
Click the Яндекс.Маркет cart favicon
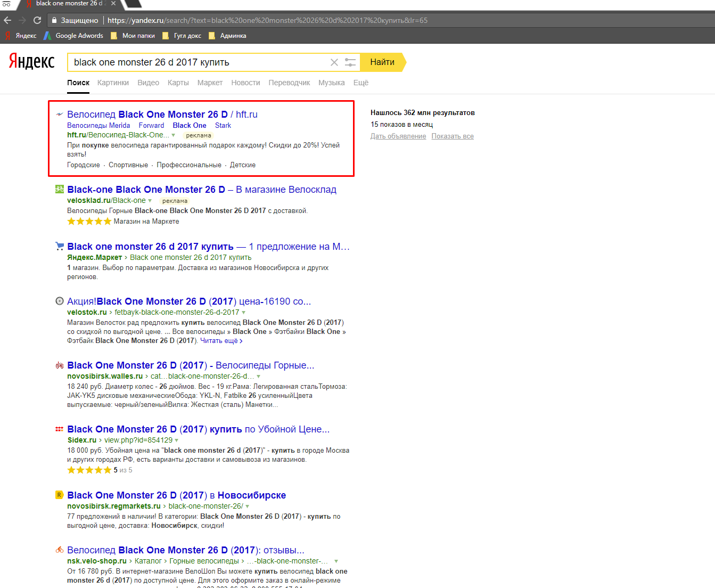[60, 246]
